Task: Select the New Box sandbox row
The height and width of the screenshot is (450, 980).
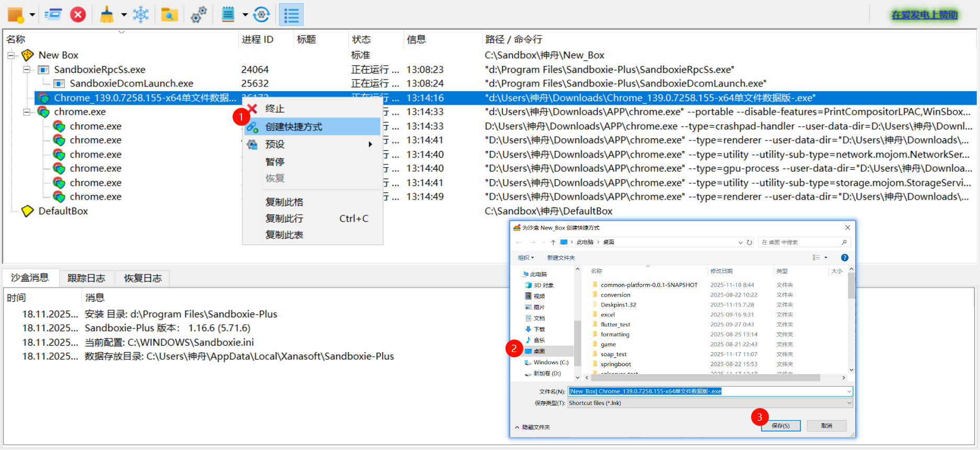Action: [x=58, y=55]
